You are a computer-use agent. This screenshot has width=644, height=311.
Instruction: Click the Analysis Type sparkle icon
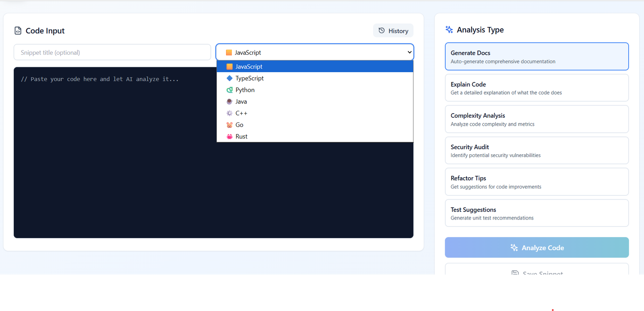pos(449,29)
